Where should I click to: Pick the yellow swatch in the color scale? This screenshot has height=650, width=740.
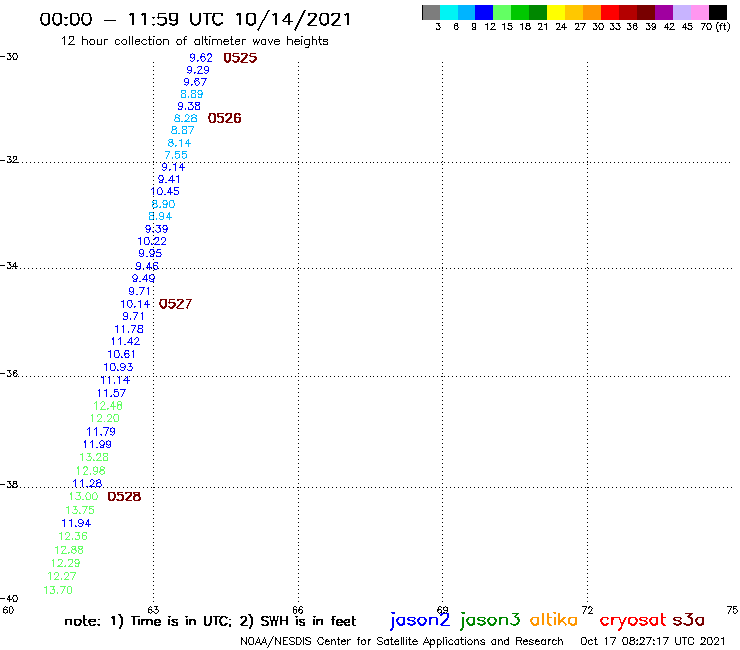[x=556, y=12]
